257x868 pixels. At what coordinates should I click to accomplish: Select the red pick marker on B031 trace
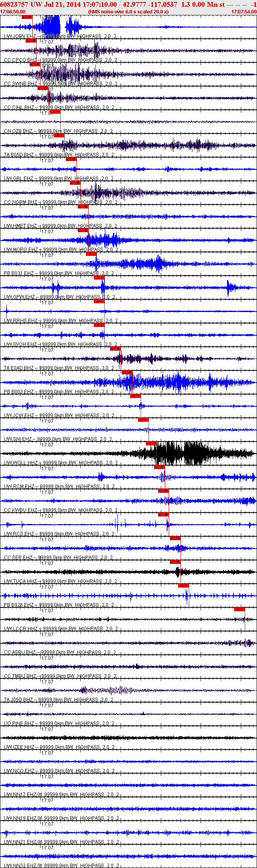(91, 254)
